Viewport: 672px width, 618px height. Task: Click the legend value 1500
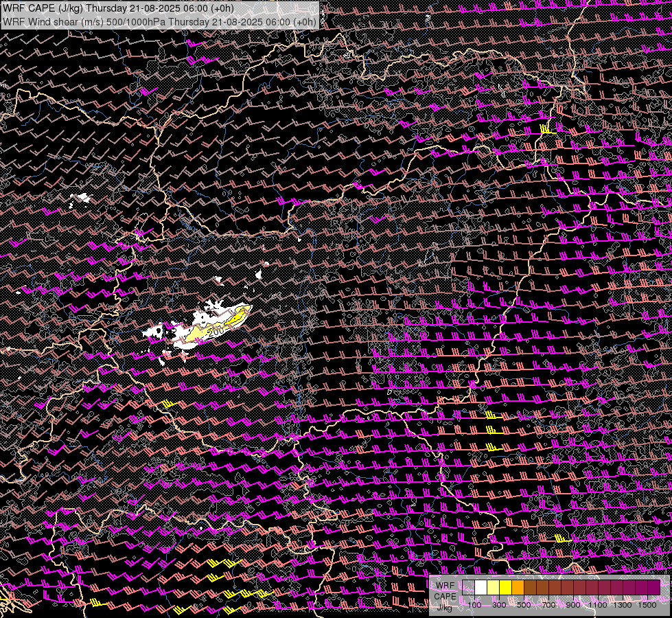tap(647, 605)
